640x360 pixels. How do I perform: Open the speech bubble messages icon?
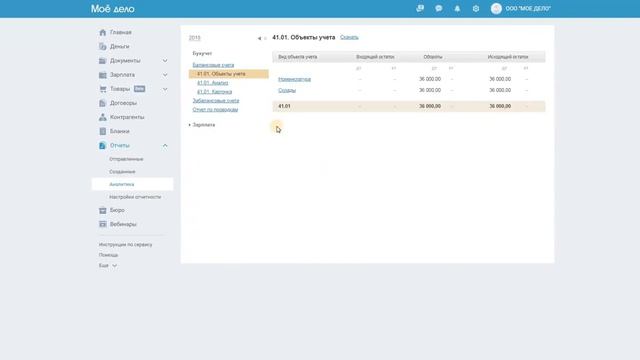point(439,8)
